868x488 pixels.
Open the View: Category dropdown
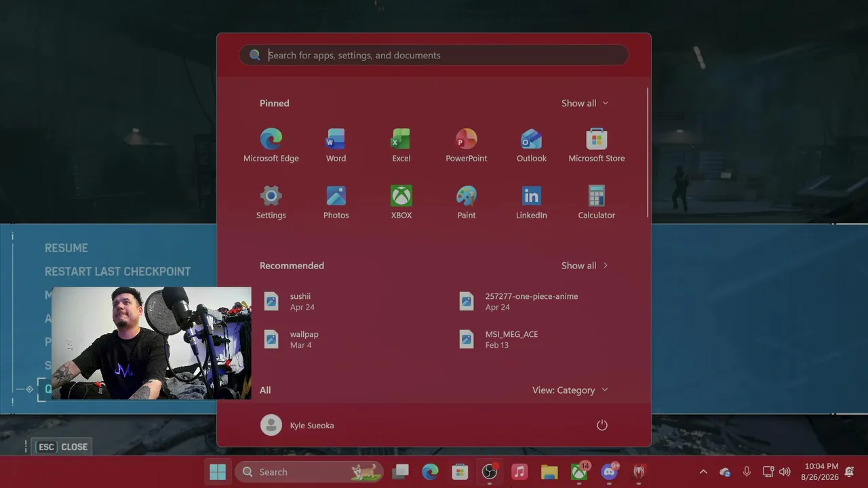[x=570, y=390]
